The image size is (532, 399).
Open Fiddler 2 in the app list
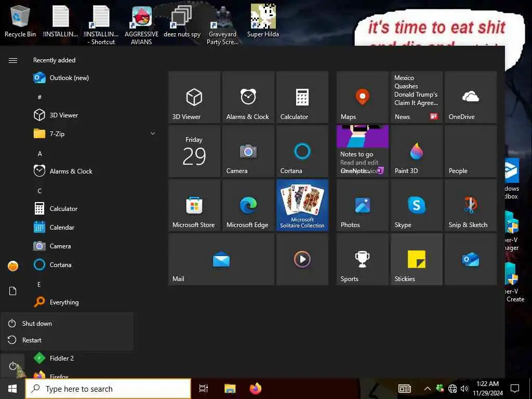95,358
